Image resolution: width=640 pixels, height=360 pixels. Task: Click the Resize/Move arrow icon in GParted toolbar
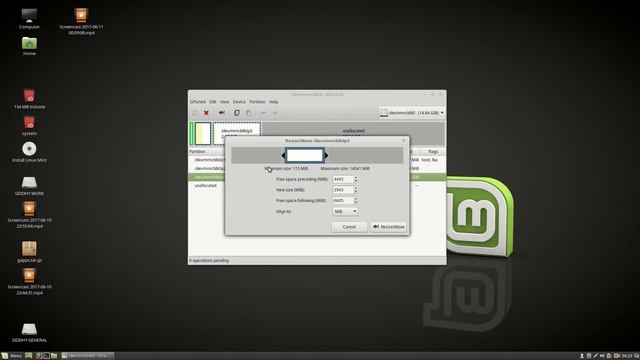click(x=222, y=113)
